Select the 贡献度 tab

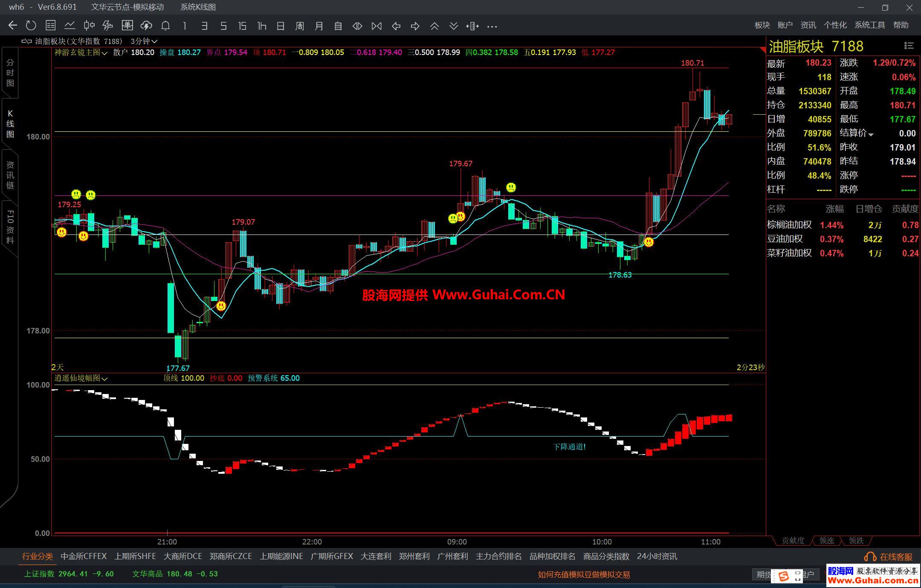(x=793, y=541)
